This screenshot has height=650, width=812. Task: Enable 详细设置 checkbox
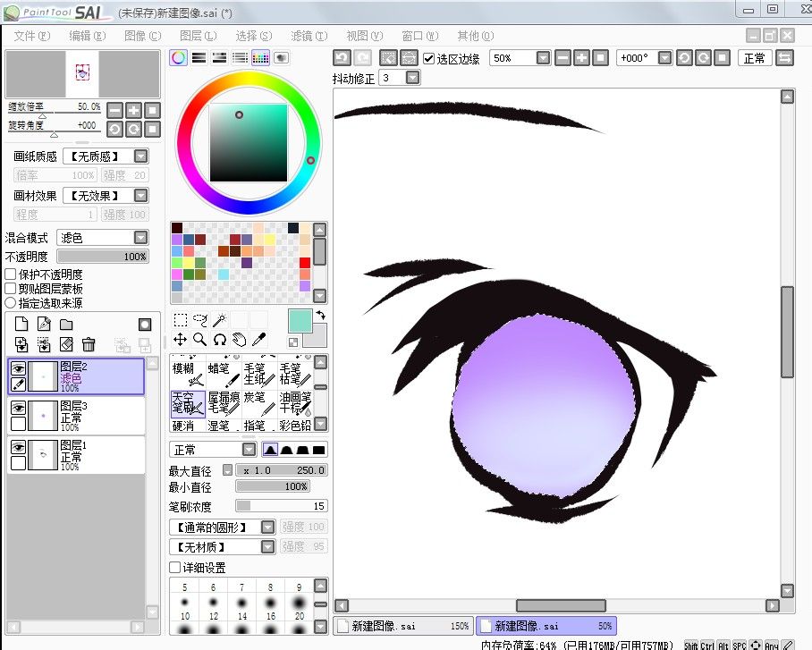pos(174,567)
